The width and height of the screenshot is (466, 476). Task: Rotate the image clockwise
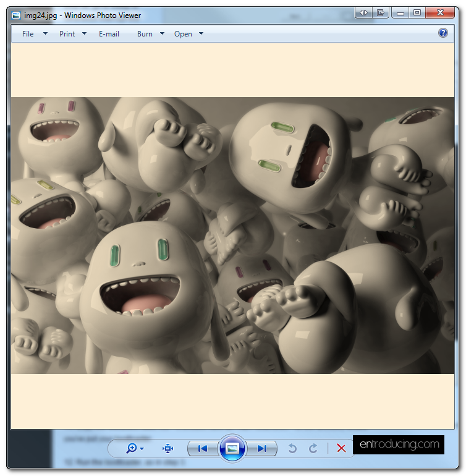coord(313,448)
